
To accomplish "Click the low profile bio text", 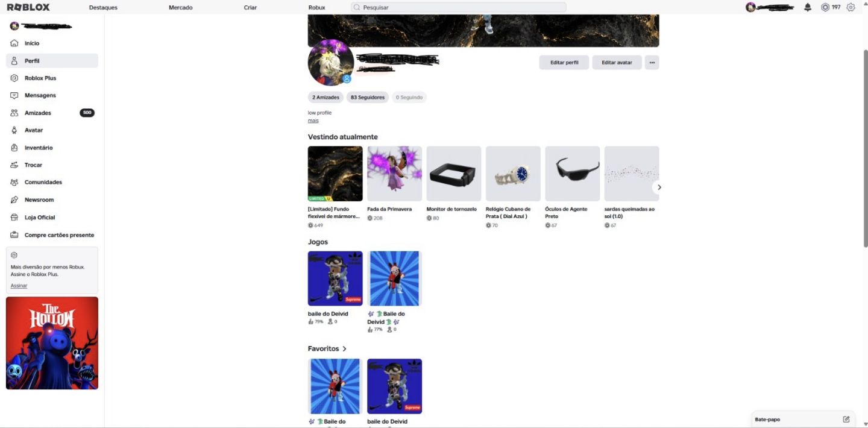I will pos(319,113).
